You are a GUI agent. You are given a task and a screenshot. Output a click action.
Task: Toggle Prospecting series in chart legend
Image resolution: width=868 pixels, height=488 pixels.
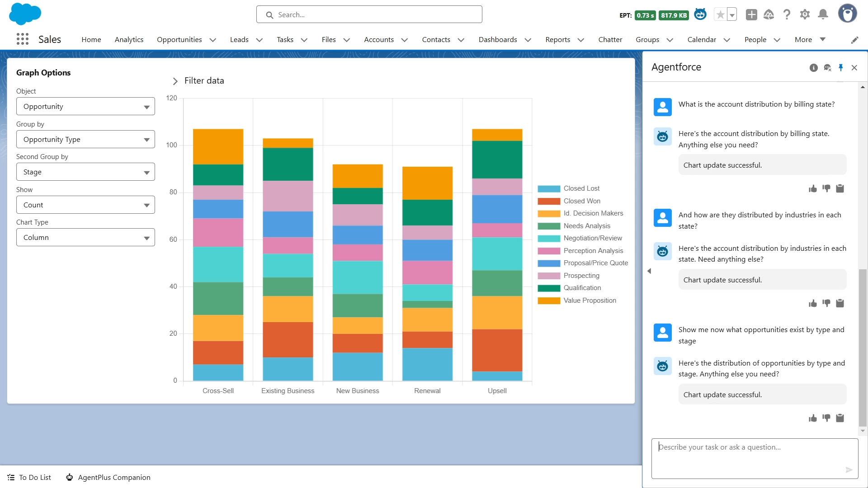581,276
